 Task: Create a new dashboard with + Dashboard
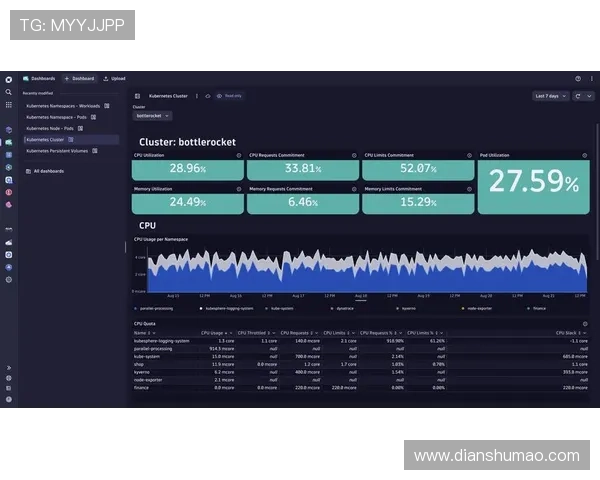point(79,79)
